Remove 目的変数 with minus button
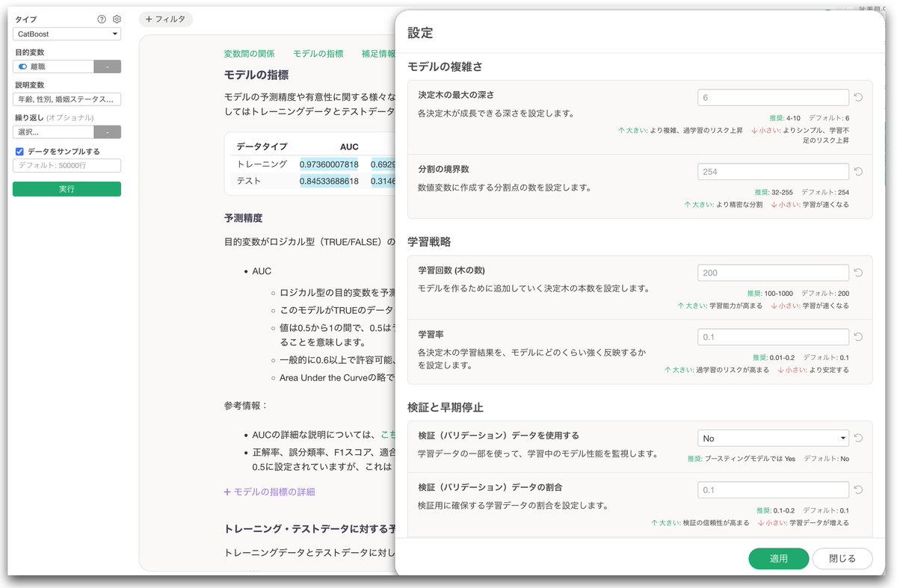This screenshot has width=897, height=588. [108, 66]
